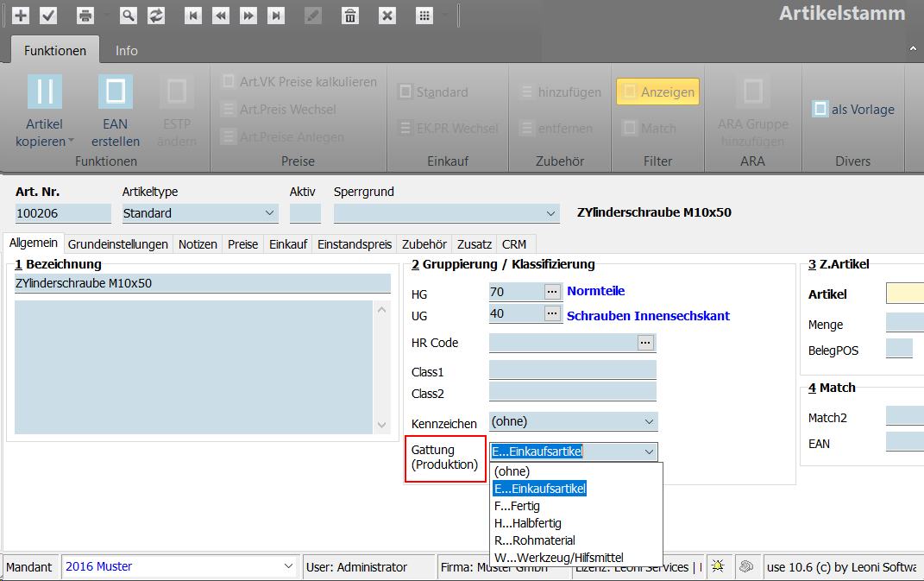Open the Artikeltype dropdown
Viewport: 924px width, 581px height.
(x=269, y=213)
